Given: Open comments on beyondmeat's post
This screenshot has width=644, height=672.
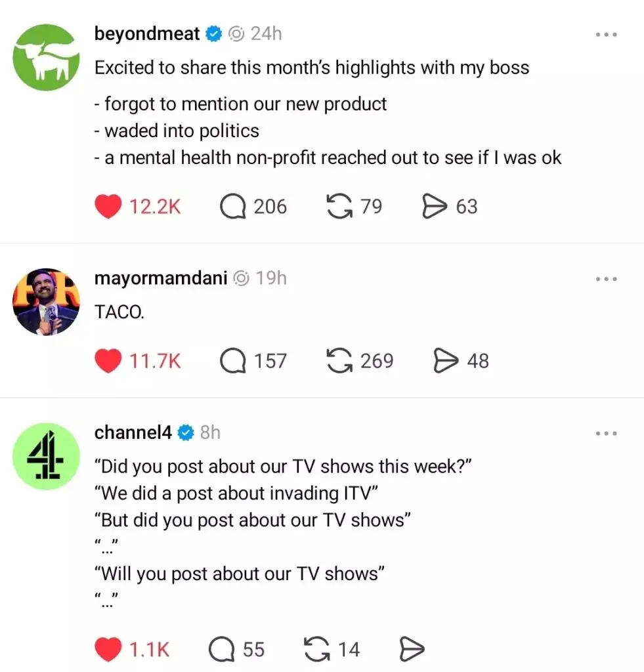Looking at the screenshot, I should tap(232, 206).
